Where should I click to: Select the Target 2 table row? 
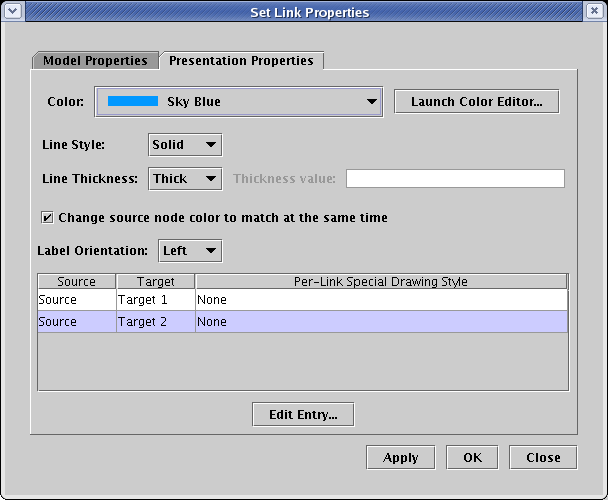pos(156,322)
